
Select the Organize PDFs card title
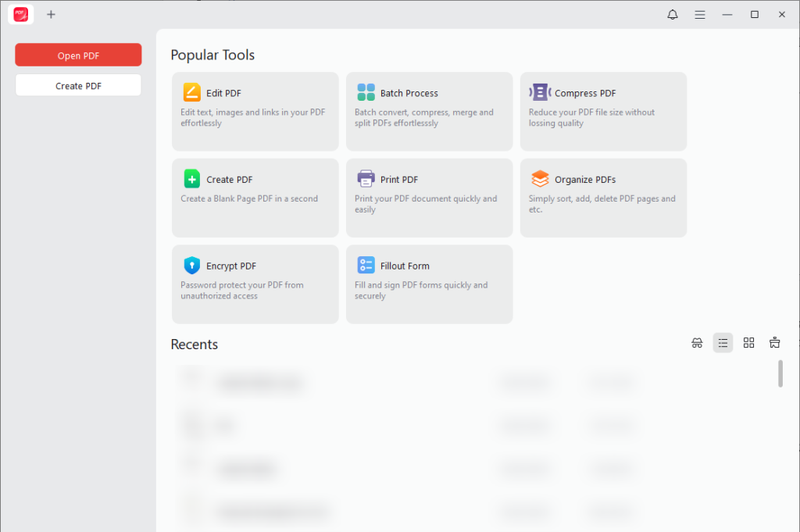[585, 180]
